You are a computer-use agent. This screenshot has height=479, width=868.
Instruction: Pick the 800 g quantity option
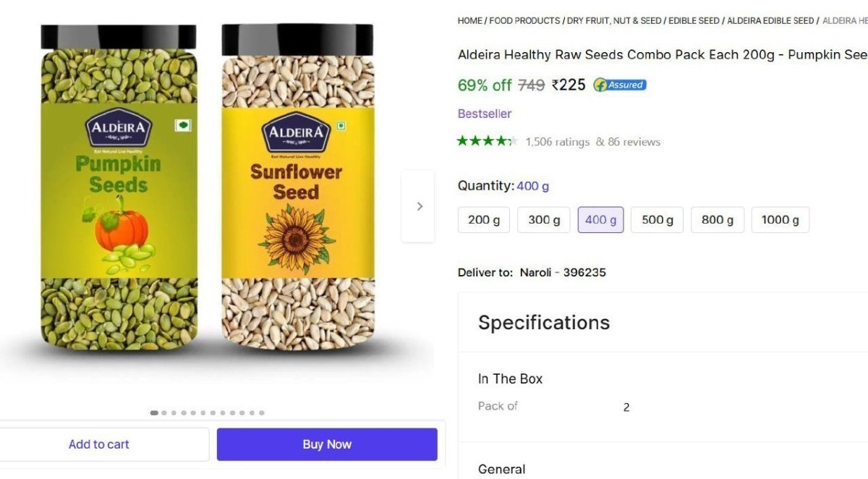[x=717, y=220]
